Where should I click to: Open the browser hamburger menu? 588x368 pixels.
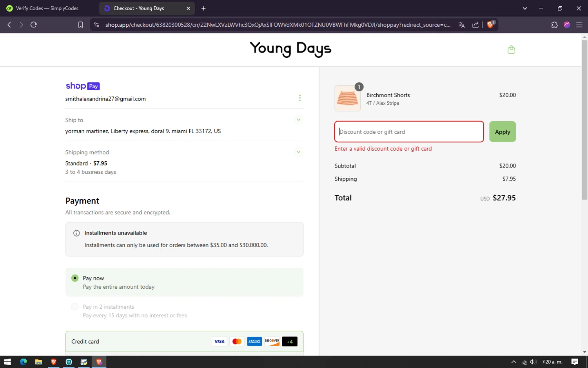(x=579, y=25)
